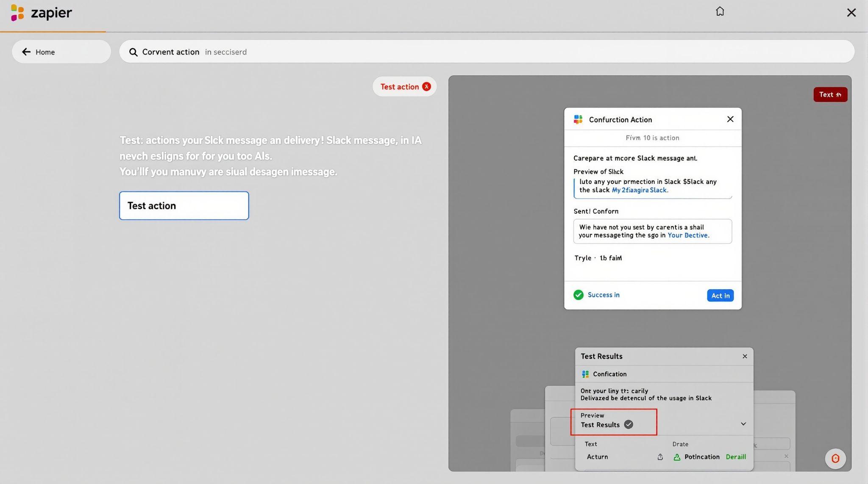Click the My 2fiangira Slack link

coord(639,190)
